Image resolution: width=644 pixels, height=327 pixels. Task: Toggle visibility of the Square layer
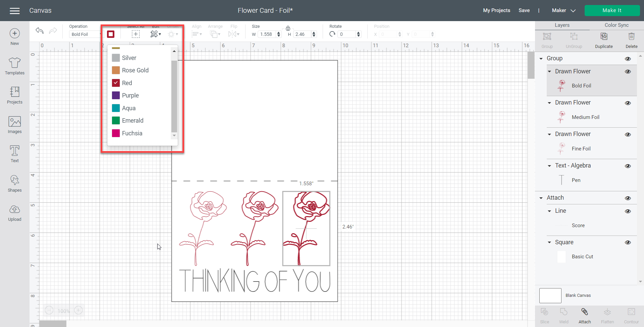pos(628,243)
